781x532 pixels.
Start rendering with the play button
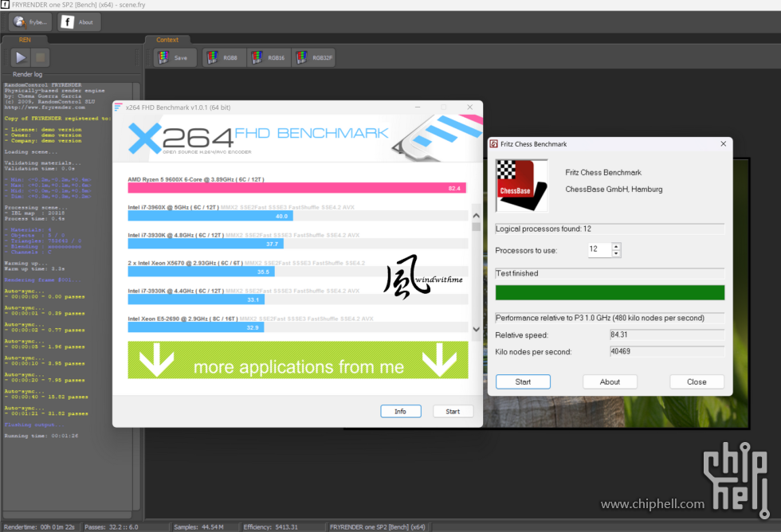click(x=21, y=57)
